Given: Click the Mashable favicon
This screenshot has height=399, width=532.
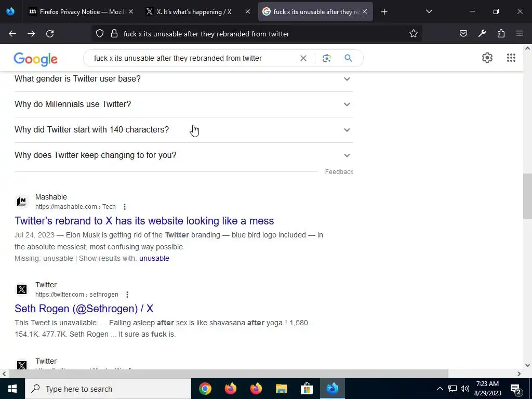Looking at the screenshot, I should point(22,202).
